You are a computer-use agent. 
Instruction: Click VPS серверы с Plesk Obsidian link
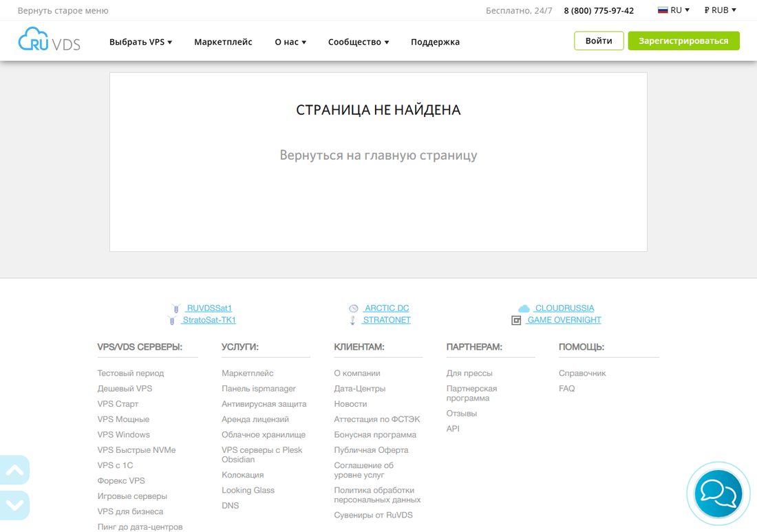(262, 455)
